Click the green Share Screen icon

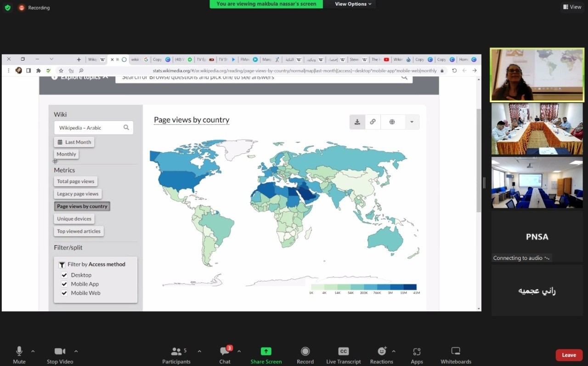coord(266,351)
